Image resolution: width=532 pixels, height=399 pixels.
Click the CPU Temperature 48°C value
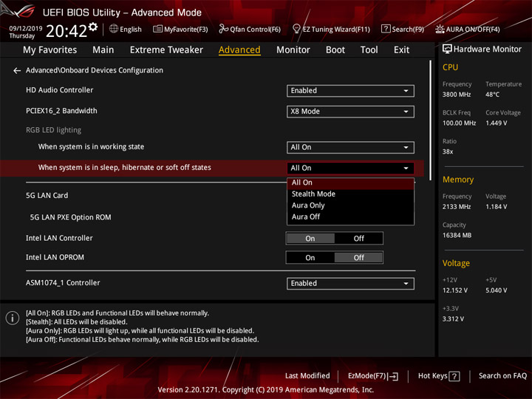492,95
